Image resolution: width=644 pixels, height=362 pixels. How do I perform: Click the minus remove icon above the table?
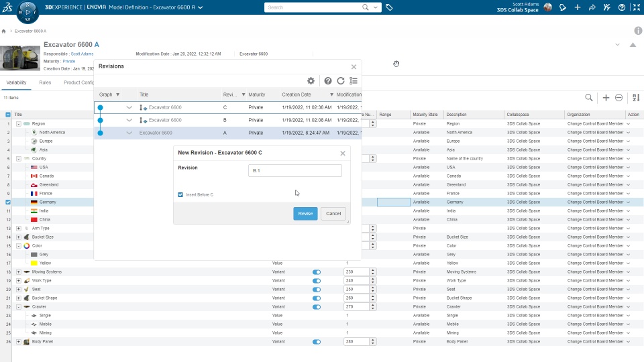click(x=619, y=98)
